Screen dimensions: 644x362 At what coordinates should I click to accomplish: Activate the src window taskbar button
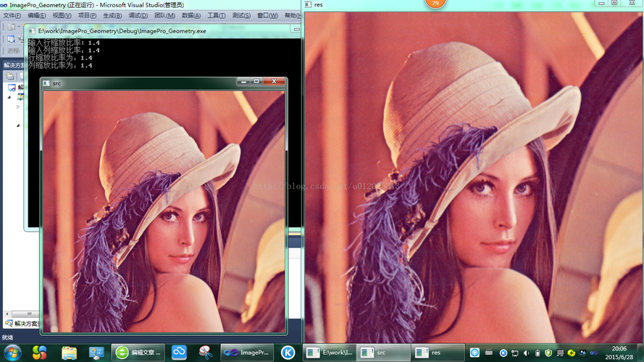(x=383, y=353)
